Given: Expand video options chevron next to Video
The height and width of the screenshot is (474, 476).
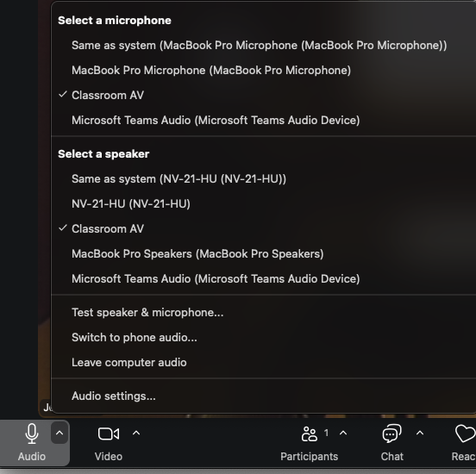Looking at the screenshot, I should [136, 433].
